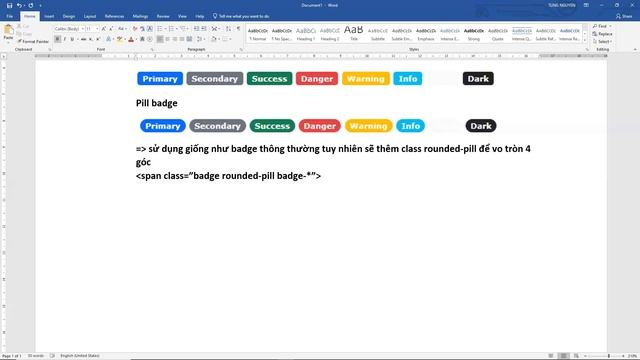
Task: Apply strikethrough formatting
Action: pos(83,39)
